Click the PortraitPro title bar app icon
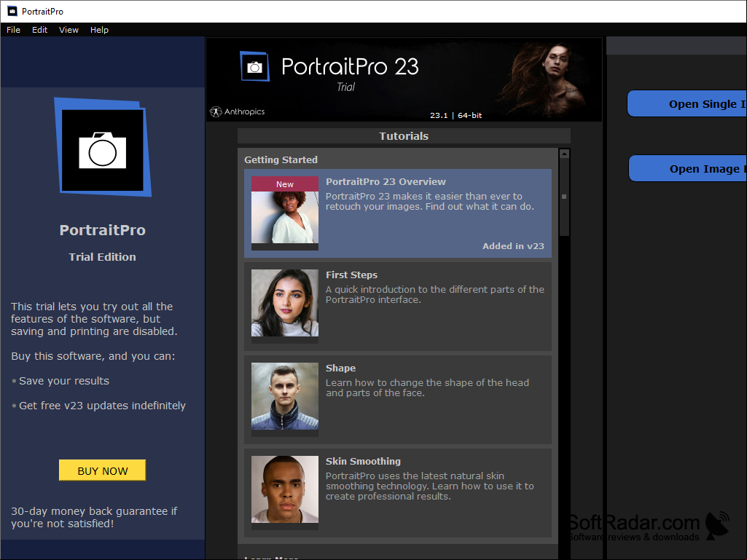747x560 pixels. tap(12, 11)
